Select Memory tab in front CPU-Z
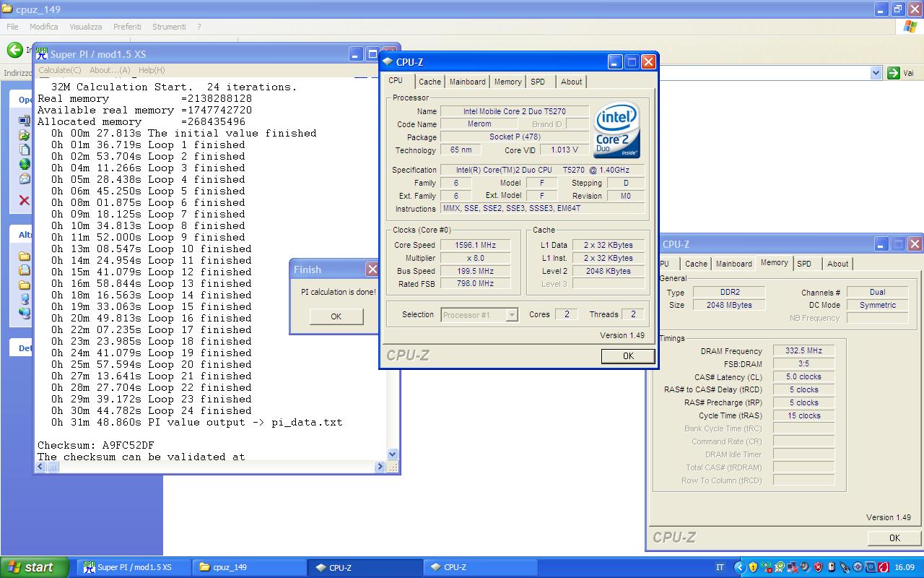The image size is (924, 578). [508, 82]
